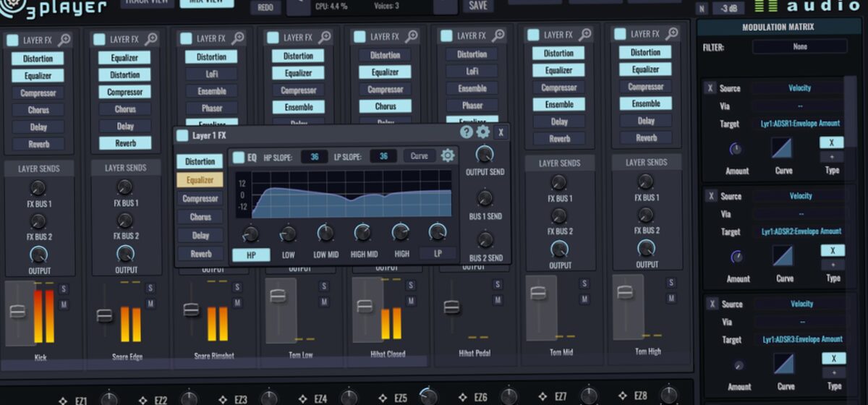
Task: Open the Lyr1:ADSR1:Envelope Amount target dropdown
Action: (799, 124)
